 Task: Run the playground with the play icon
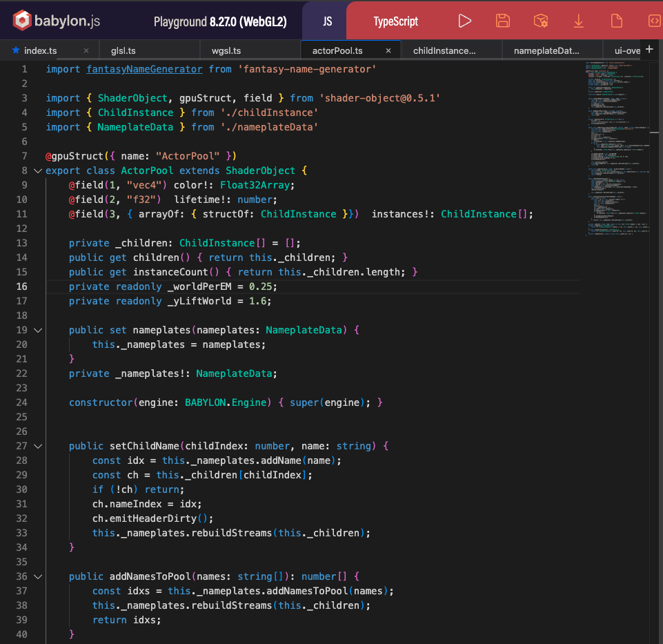(x=465, y=21)
